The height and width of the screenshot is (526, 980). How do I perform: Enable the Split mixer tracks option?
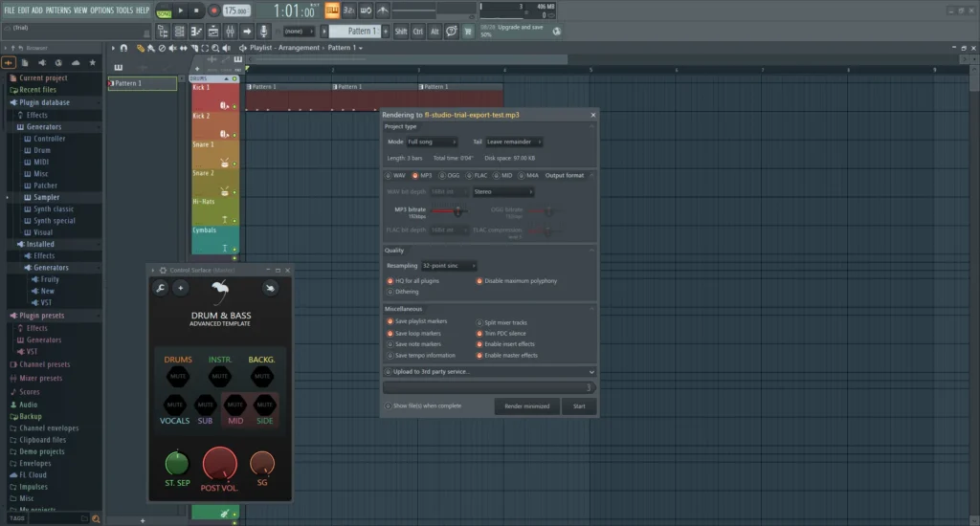pyautogui.click(x=501, y=323)
